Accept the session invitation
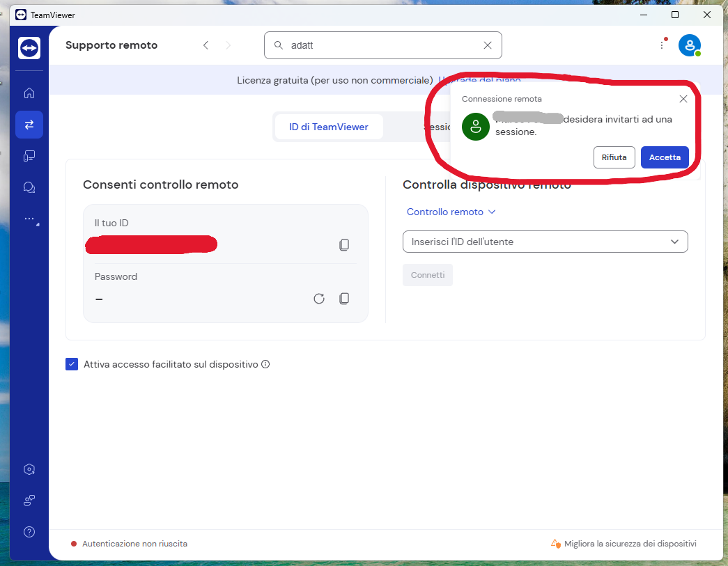 [x=665, y=157]
